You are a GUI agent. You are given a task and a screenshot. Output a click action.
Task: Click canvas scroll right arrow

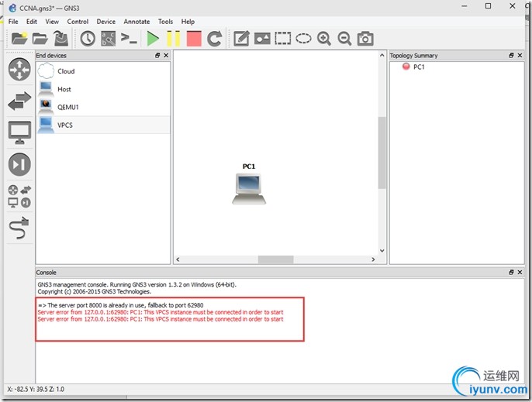coord(373,259)
